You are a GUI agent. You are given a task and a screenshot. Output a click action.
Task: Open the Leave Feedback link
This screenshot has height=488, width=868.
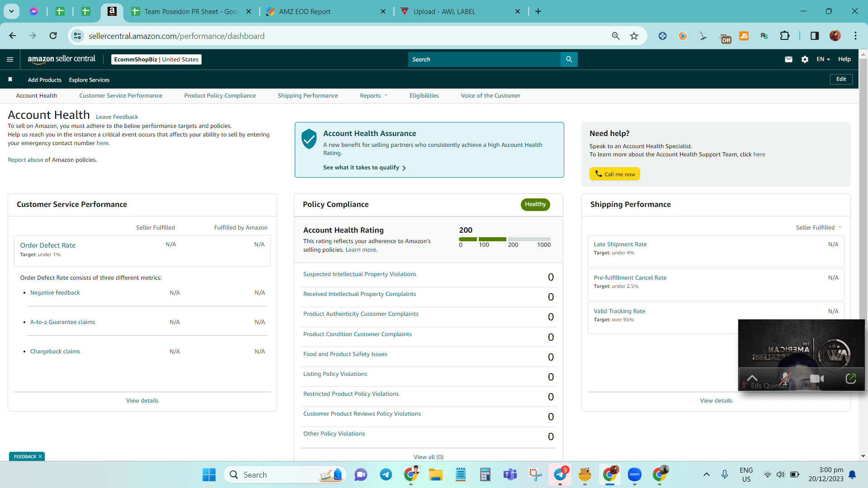click(117, 117)
